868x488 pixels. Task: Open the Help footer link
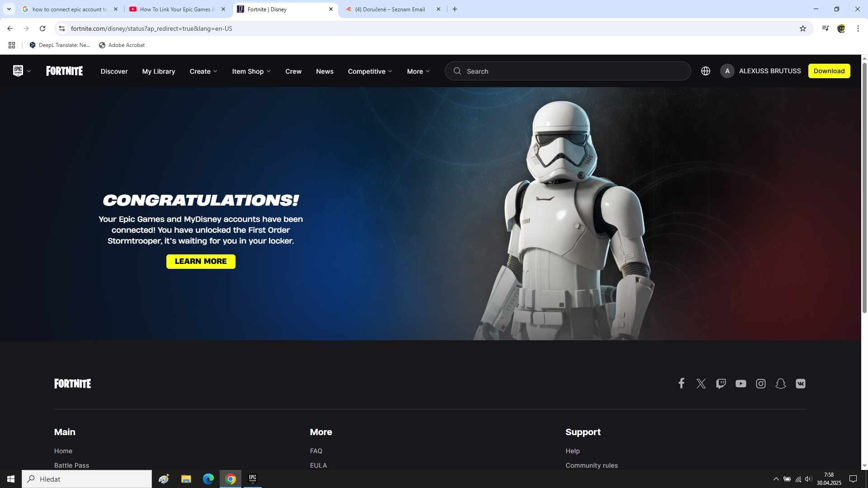coord(572,451)
